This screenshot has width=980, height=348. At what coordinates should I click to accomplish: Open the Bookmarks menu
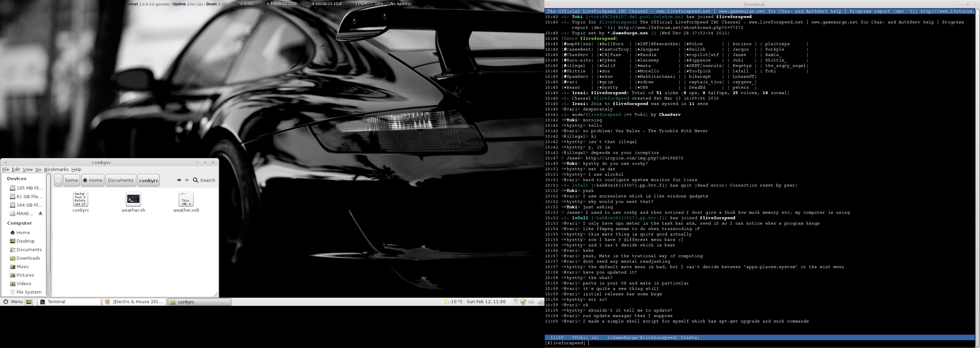56,170
